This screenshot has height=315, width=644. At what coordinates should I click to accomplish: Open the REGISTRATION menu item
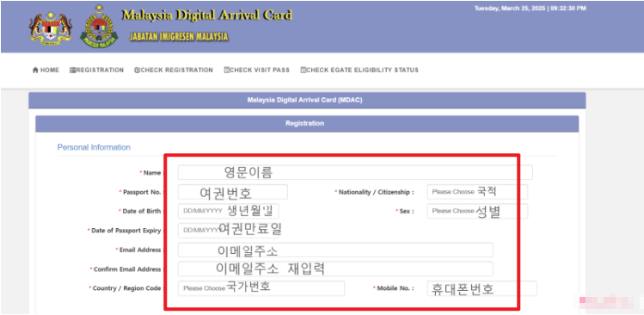coord(96,70)
